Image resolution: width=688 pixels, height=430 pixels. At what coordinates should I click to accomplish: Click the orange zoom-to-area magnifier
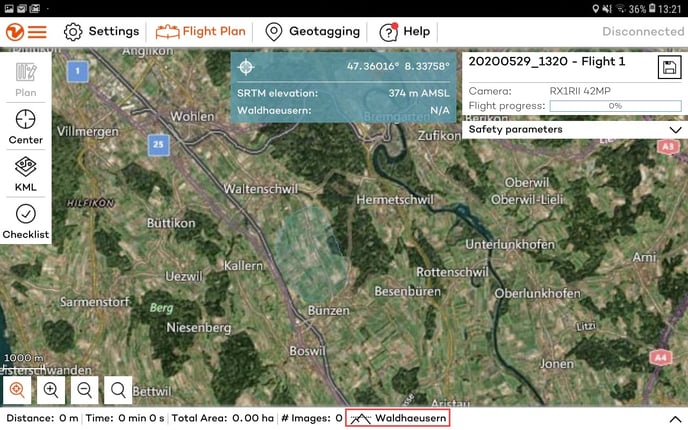pos(16,390)
